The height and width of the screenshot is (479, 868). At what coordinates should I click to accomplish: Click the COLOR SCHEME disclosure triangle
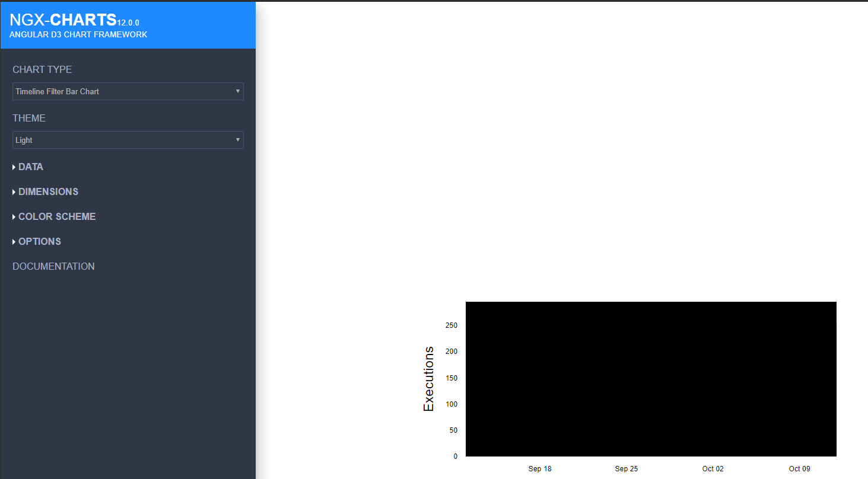(x=13, y=216)
